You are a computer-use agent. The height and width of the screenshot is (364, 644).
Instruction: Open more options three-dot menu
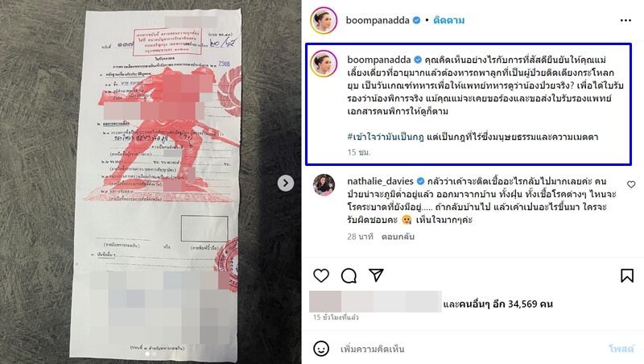(625, 21)
